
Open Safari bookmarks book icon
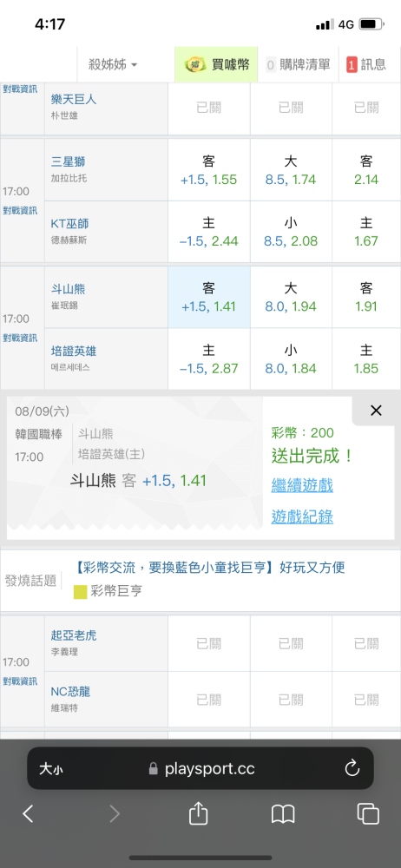click(283, 814)
